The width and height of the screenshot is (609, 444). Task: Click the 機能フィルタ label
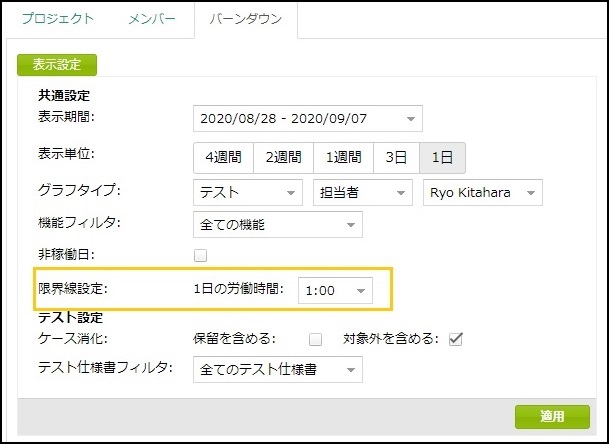pos(79,223)
